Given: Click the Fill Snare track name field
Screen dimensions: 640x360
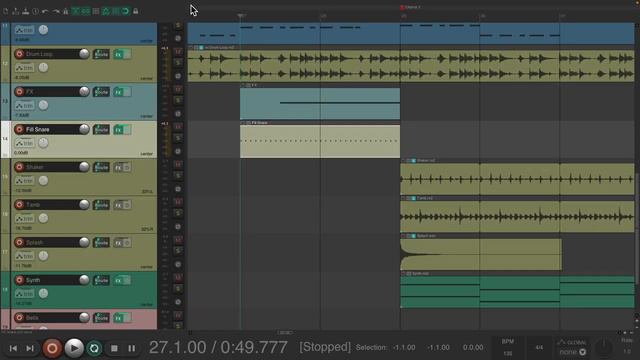Looking at the screenshot, I should point(50,129).
